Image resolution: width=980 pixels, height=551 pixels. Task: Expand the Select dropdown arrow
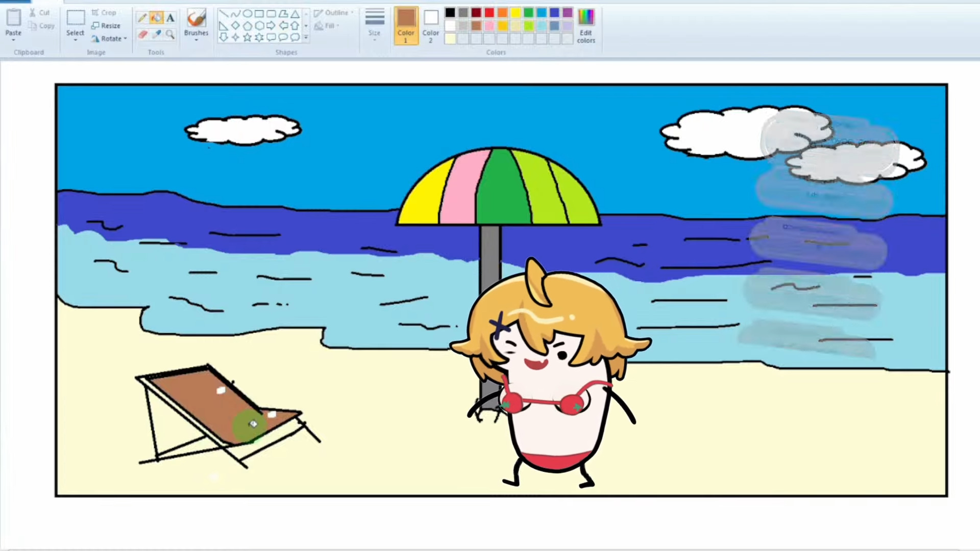75,40
